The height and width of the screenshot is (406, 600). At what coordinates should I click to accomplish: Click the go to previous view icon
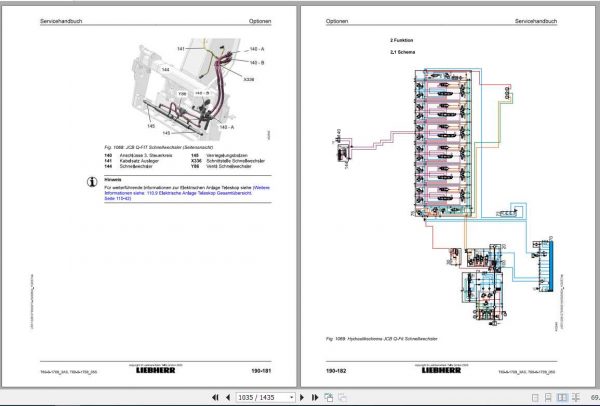coord(329,398)
